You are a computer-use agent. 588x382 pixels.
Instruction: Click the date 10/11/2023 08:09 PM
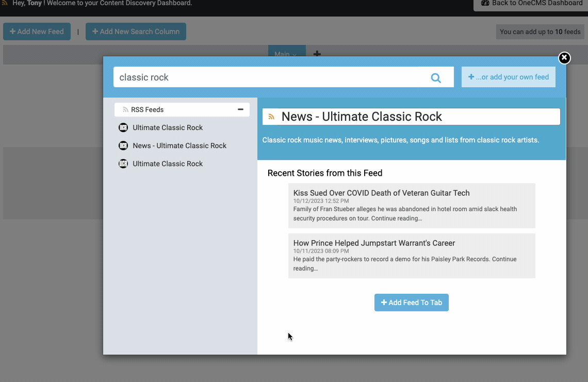click(321, 251)
